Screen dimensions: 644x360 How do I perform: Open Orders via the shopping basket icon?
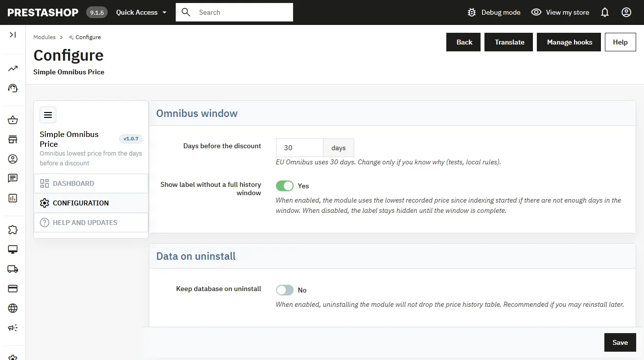pyautogui.click(x=13, y=120)
